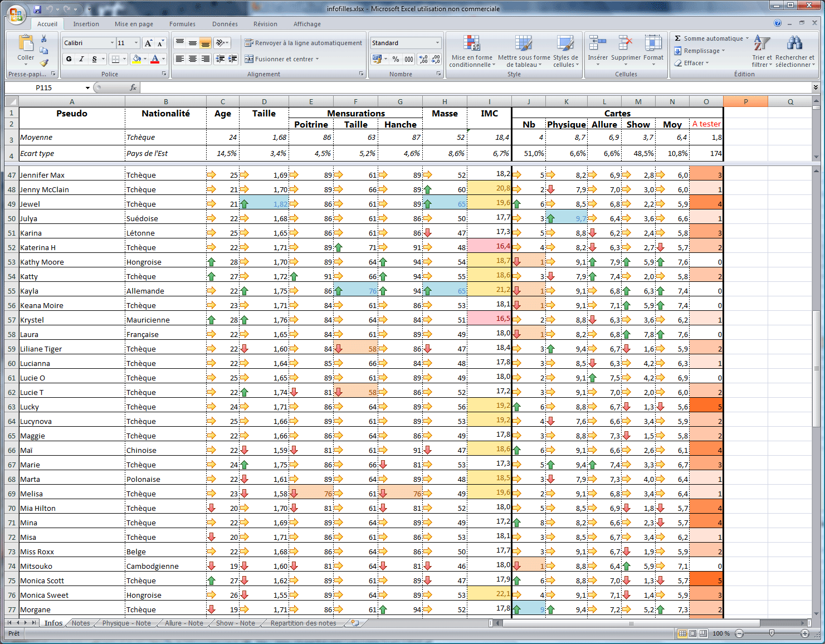Toggle bottom vertical alignment button
825x644 pixels.
[205, 43]
